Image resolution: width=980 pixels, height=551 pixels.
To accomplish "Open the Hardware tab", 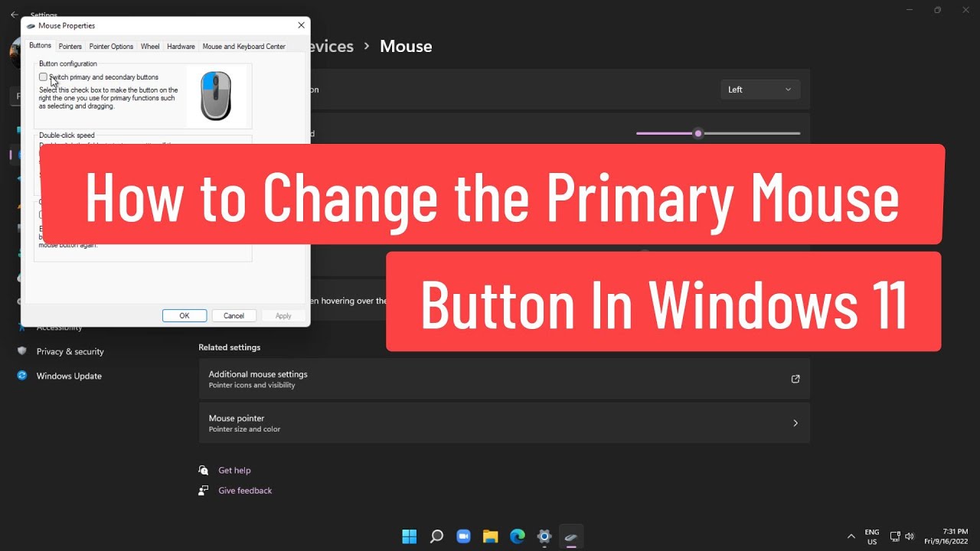I will pyautogui.click(x=181, y=47).
